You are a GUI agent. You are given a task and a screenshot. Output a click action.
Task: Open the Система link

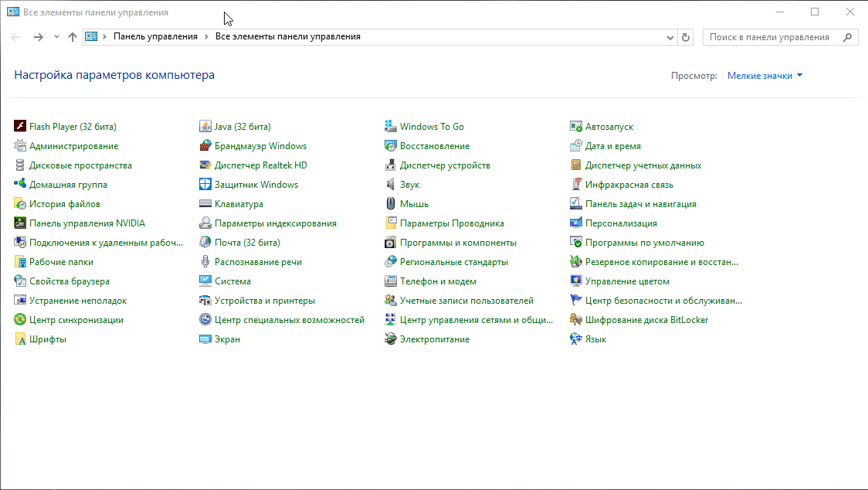point(233,281)
